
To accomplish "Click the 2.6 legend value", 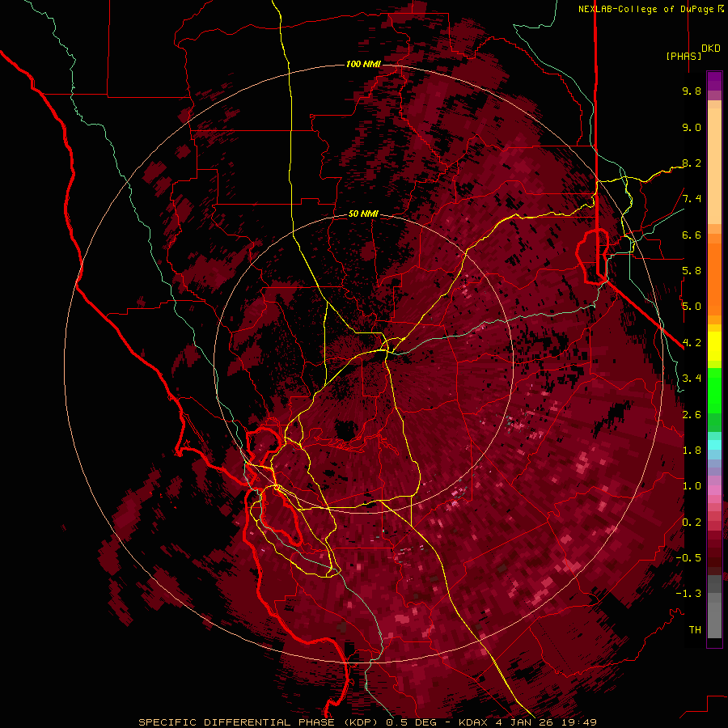I will [692, 415].
